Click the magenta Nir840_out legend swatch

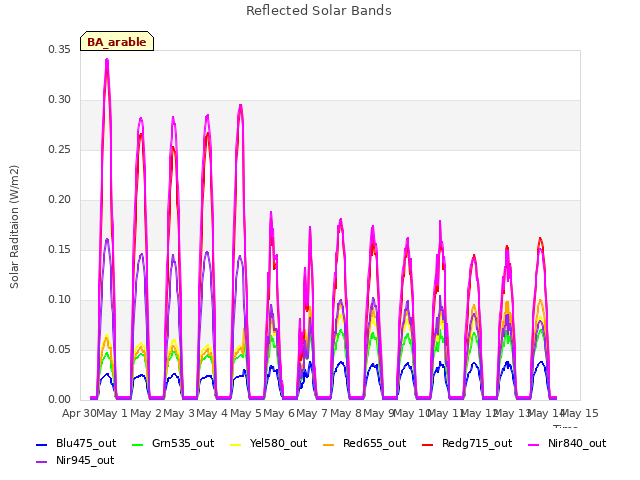(534, 444)
